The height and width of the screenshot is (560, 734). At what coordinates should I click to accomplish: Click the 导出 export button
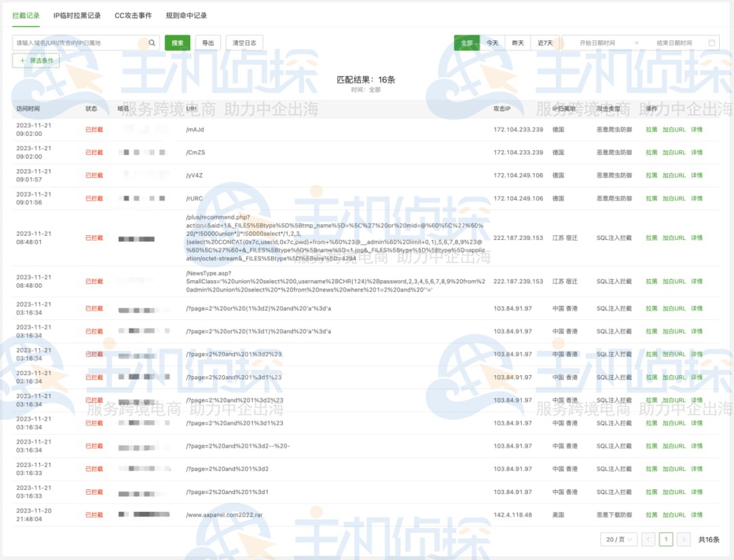point(208,43)
